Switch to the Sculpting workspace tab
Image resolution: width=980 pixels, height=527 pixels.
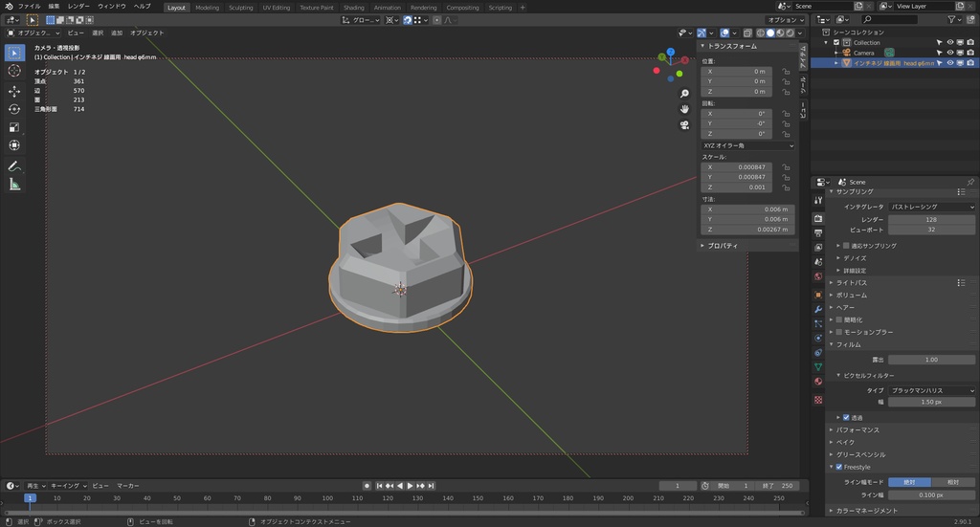[240, 8]
